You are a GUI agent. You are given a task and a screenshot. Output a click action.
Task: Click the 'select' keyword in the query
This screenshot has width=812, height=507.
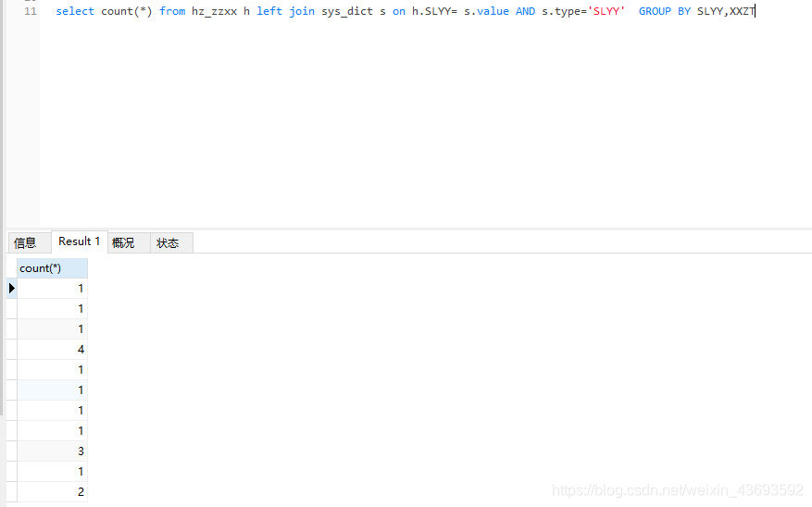(x=75, y=11)
